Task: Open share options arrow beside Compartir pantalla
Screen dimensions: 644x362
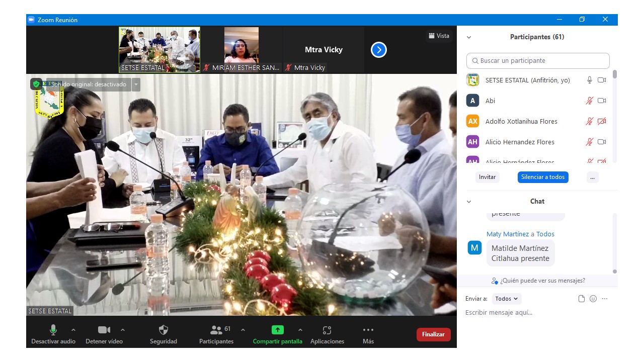Action: tap(300, 330)
